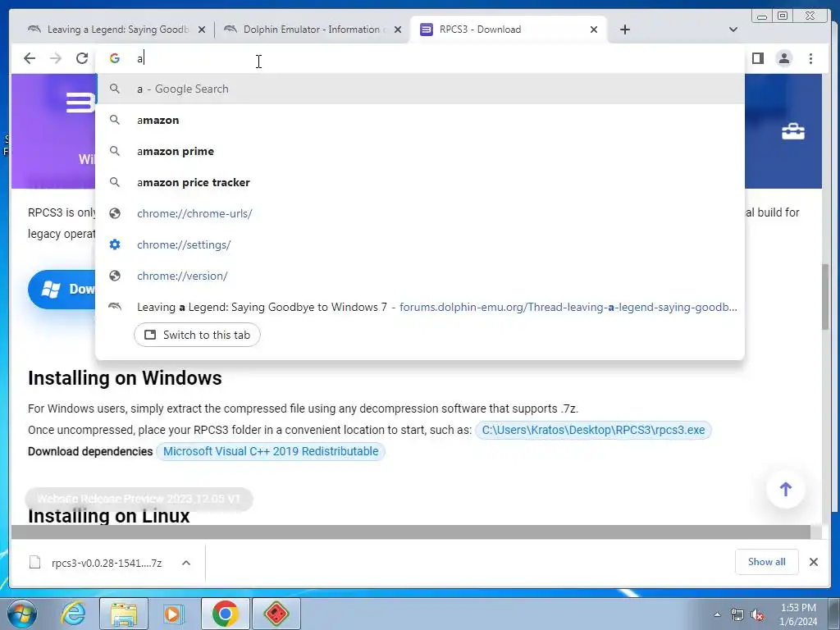Click the settings gear icon in suggestions
Screen dimensions: 840x630
tap(115, 244)
